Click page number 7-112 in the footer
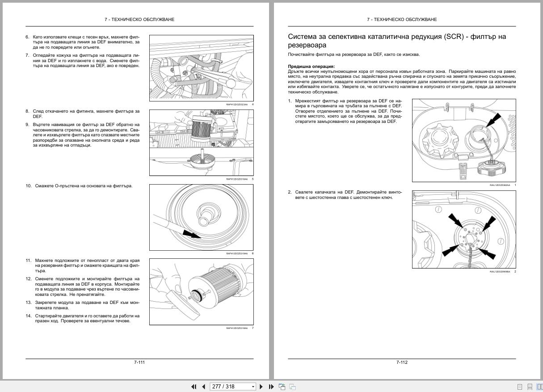 click(402, 362)
